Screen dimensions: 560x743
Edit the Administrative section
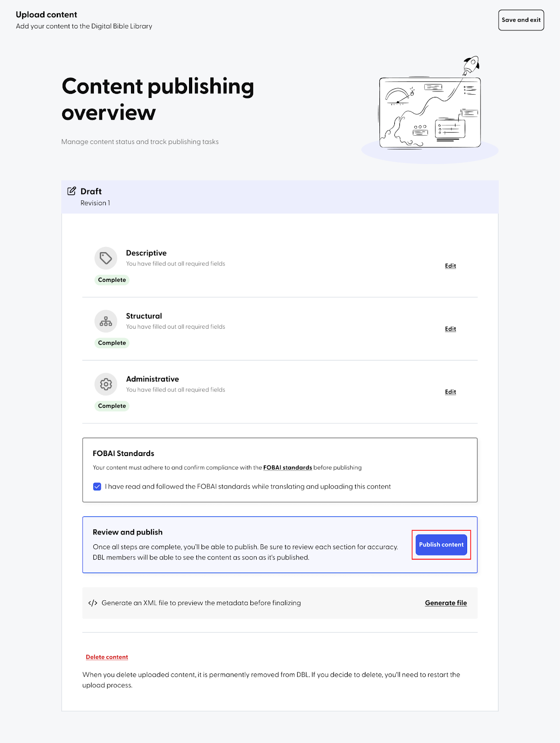click(x=450, y=392)
